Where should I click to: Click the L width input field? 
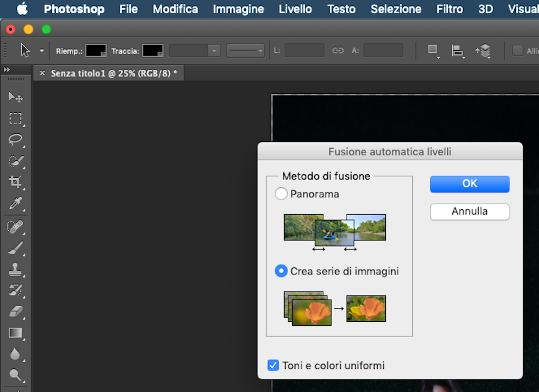click(304, 51)
